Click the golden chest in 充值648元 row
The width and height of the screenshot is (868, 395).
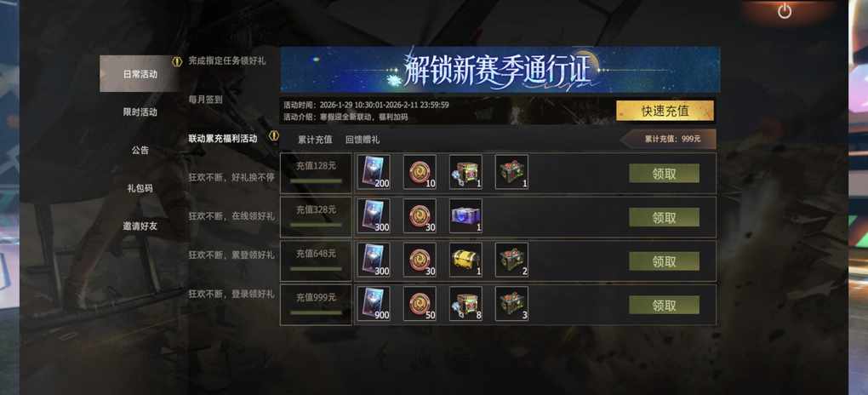(x=465, y=260)
